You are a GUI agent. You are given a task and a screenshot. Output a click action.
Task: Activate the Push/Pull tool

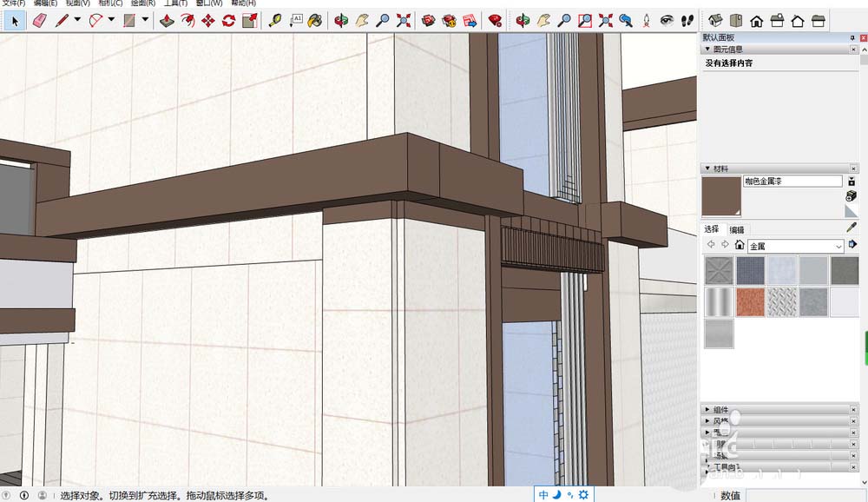coord(167,21)
